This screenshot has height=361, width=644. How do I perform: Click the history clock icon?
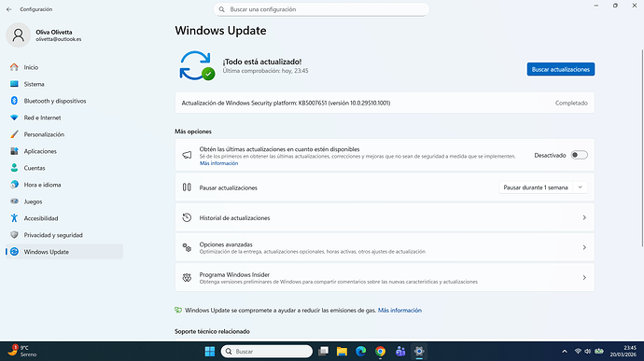click(x=187, y=217)
